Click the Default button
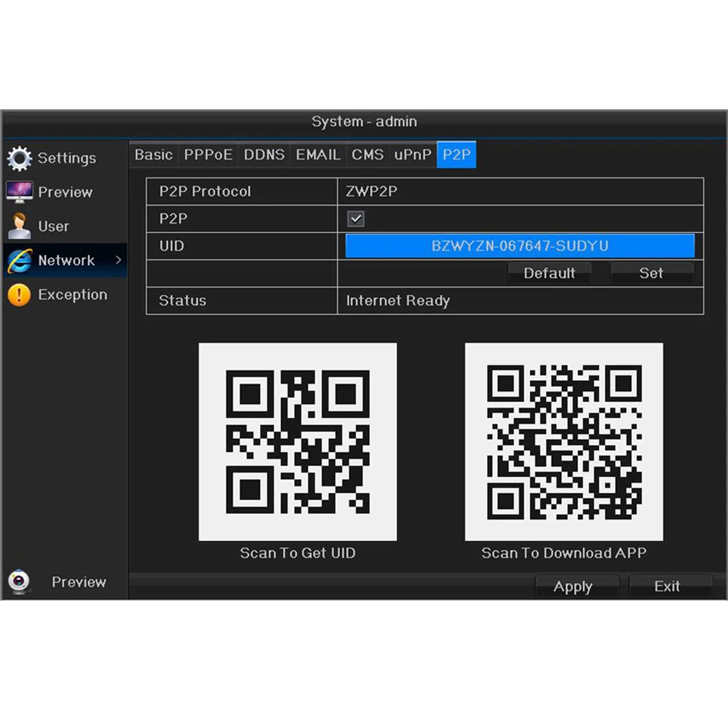 pyautogui.click(x=549, y=273)
